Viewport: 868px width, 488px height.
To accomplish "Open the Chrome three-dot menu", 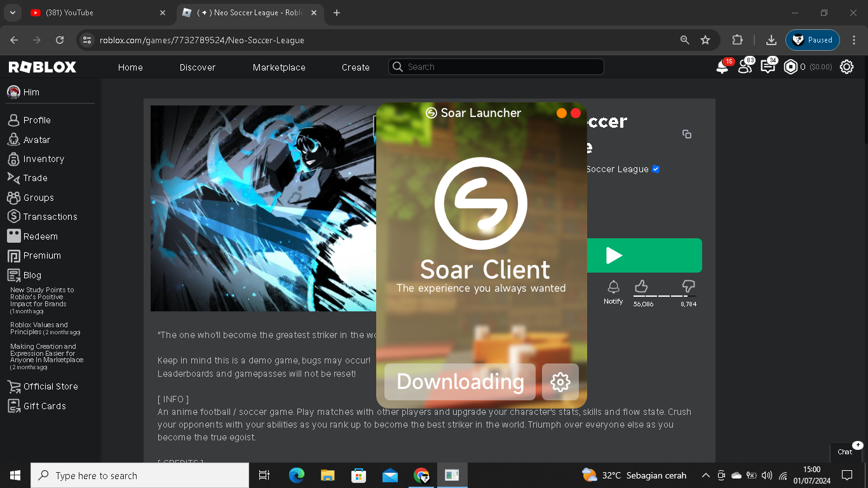I will (854, 40).
